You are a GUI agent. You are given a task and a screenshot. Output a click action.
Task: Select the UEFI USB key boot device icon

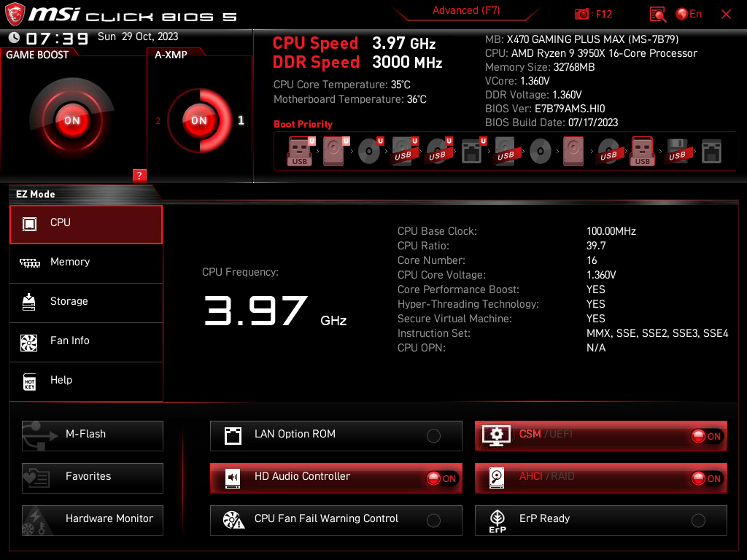coord(300,152)
